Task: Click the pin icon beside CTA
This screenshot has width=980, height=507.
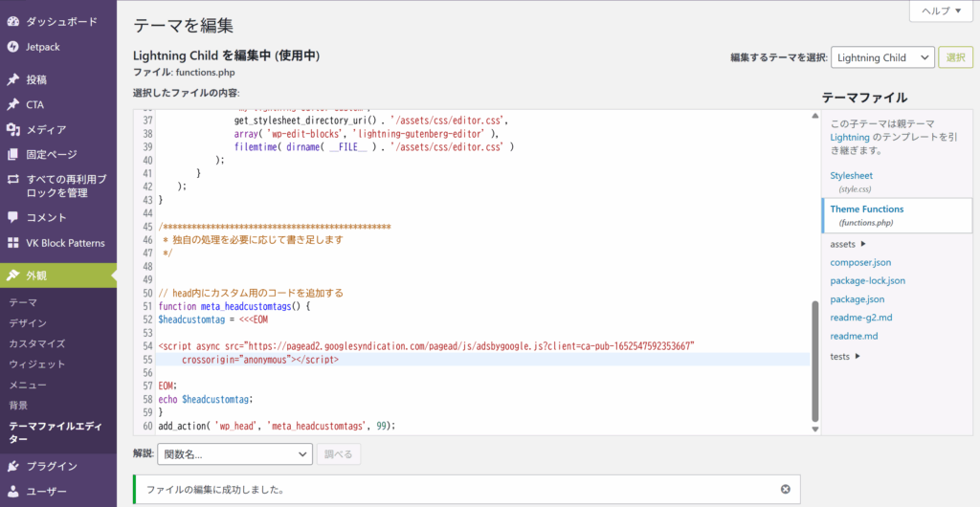Action: (x=13, y=105)
